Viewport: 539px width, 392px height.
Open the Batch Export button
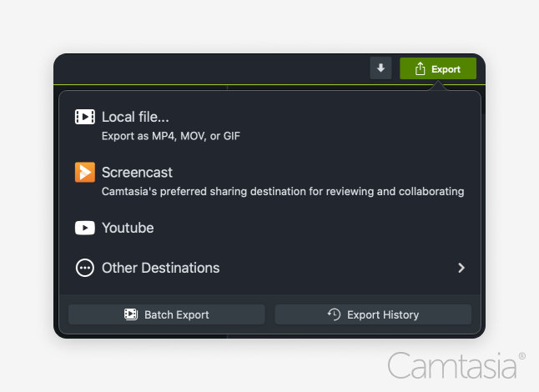(x=166, y=314)
